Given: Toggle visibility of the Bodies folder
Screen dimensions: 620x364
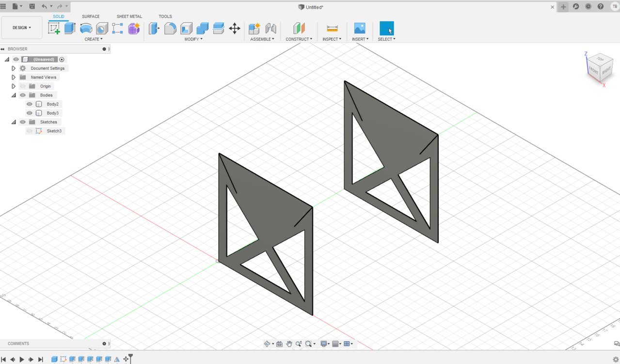Looking at the screenshot, I should 23,95.
